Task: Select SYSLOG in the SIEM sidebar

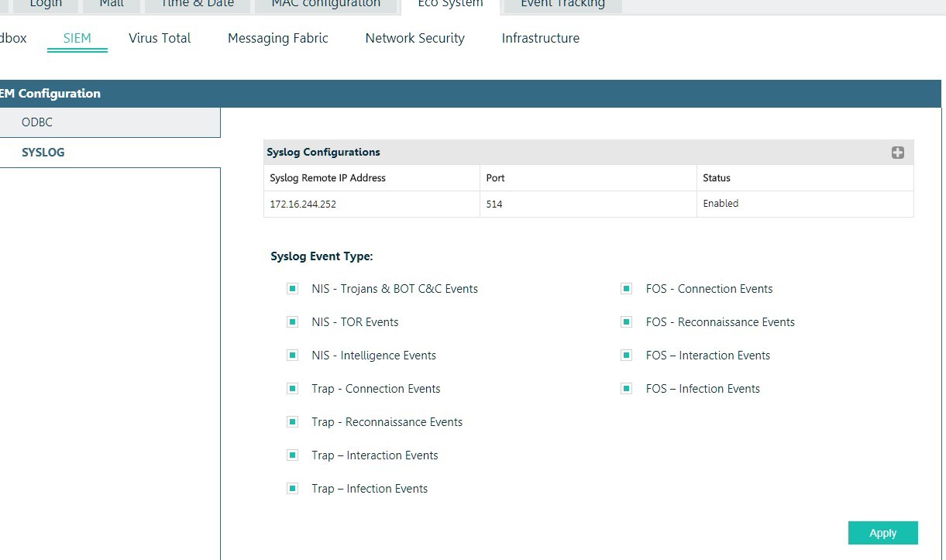Action: 43,153
